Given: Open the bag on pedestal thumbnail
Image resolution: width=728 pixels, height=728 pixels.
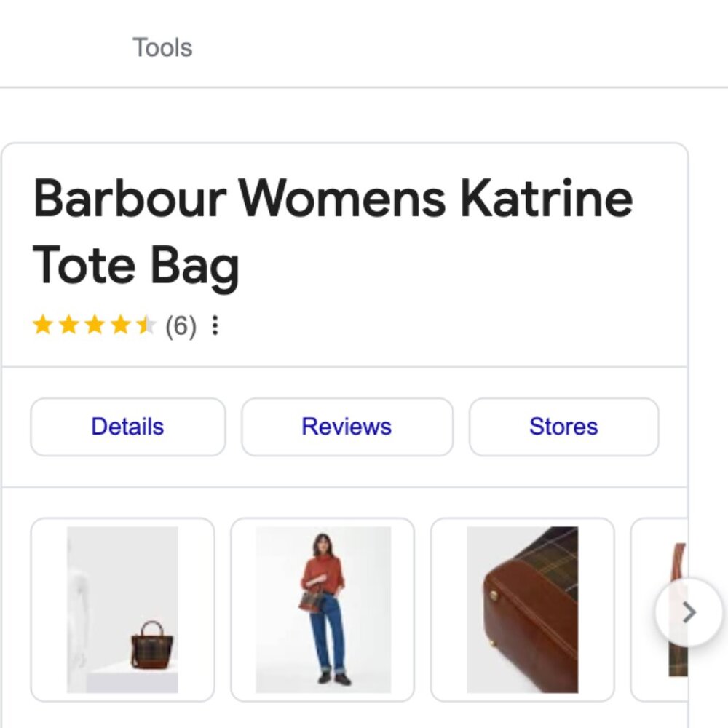Looking at the screenshot, I should 122,609.
